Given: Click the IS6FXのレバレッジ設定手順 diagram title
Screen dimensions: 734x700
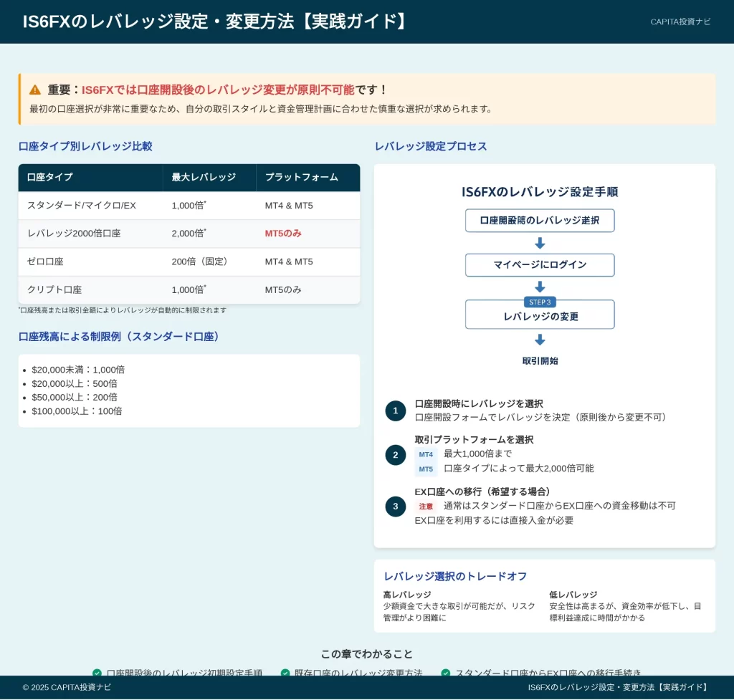Looking at the screenshot, I should coord(540,192).
